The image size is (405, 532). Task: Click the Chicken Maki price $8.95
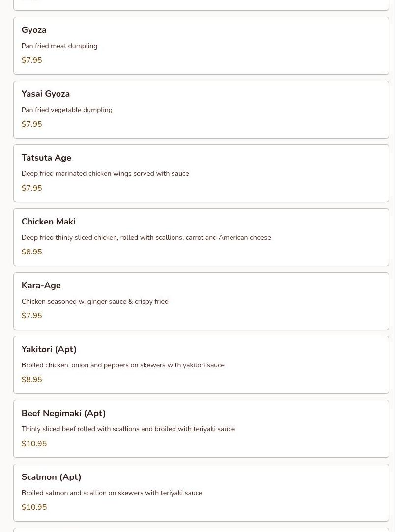pos(31,252)
